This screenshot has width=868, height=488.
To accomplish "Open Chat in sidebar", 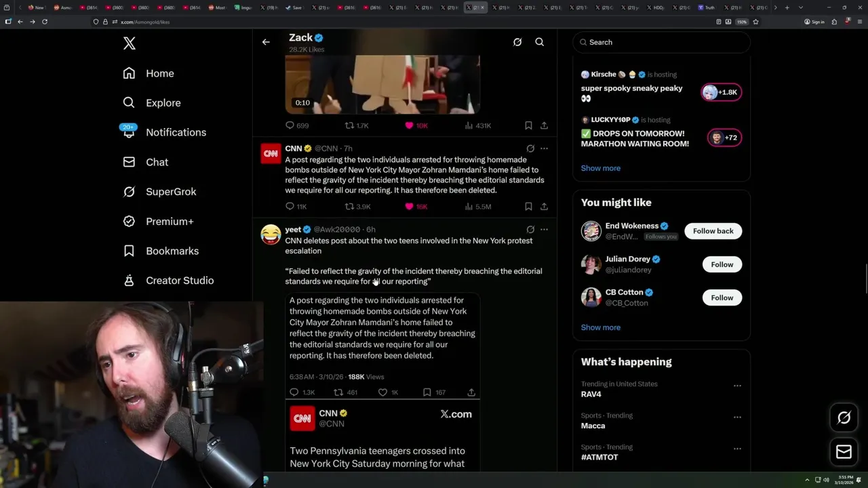I will 146,162.
